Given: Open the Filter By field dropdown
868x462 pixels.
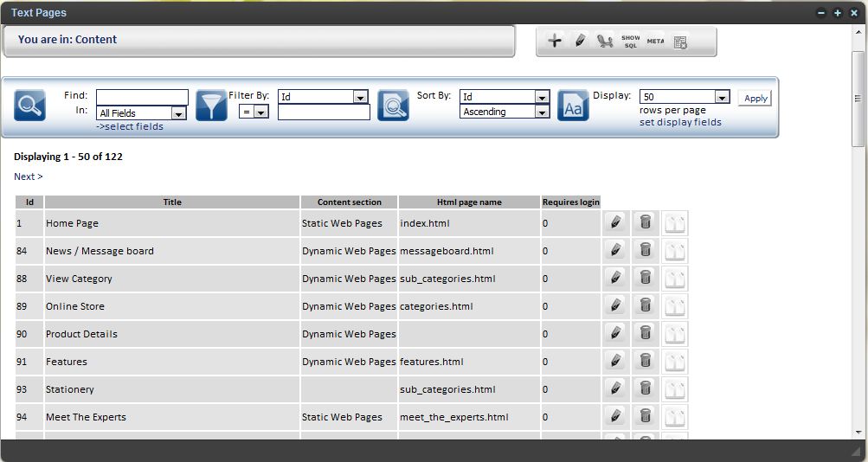Looking at the screenshot, I should [x=323, y=97].
